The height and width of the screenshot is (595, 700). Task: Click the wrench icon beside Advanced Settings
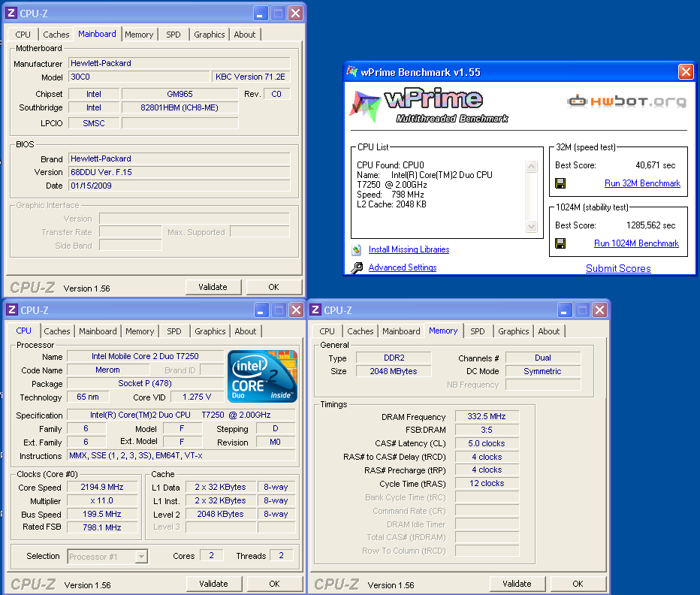(357, 267)
